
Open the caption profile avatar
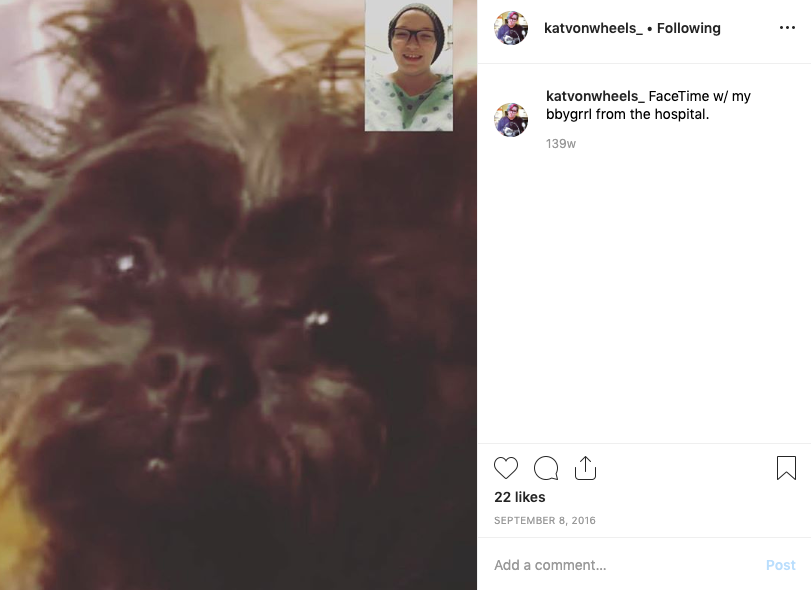pos(510,119)
